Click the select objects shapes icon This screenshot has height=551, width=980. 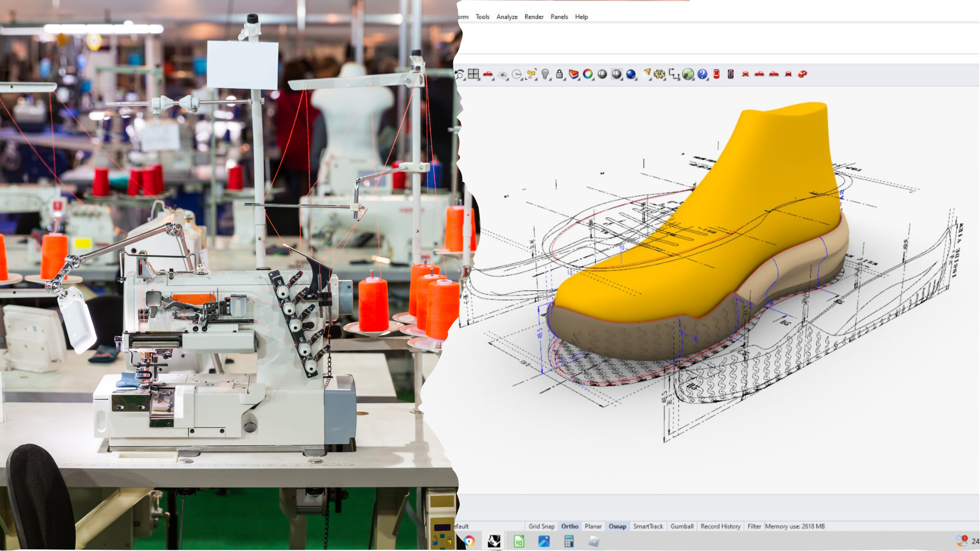(531, 74)
